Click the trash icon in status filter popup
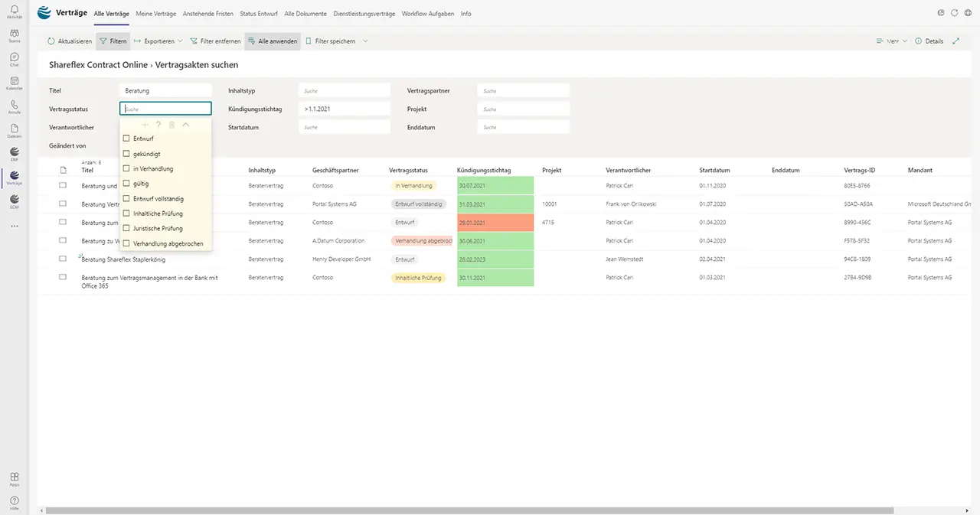The height and width of the screenshot is (515, 980). (x=171, y=125)
